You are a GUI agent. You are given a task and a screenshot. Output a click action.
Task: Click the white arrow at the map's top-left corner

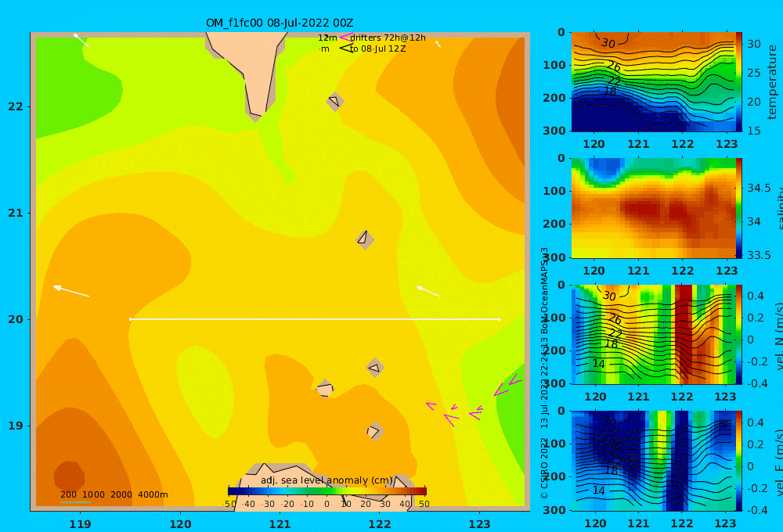pyautogui.click(x=81, y=41)
